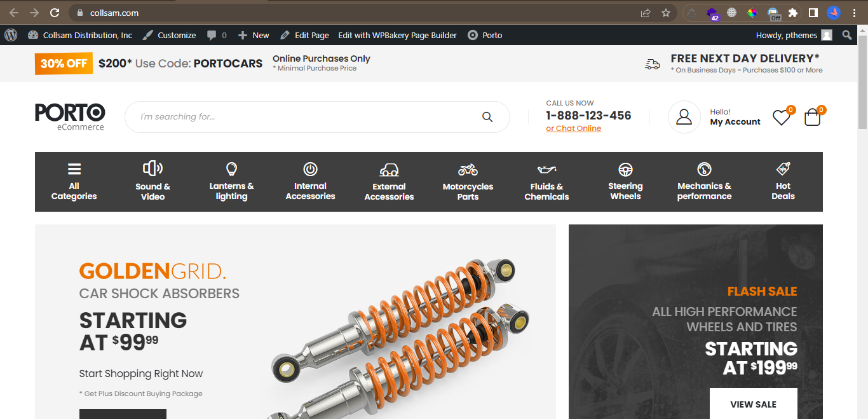Open the Porto theme menu
The width and height of the screenshot is (868, 419).
(485, 35)
